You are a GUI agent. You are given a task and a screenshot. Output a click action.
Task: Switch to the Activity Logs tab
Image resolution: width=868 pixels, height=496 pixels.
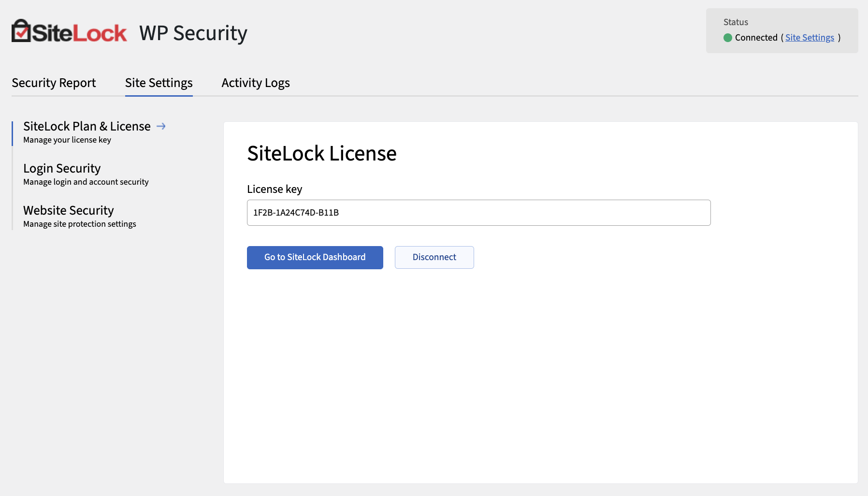tap(255, 83)
